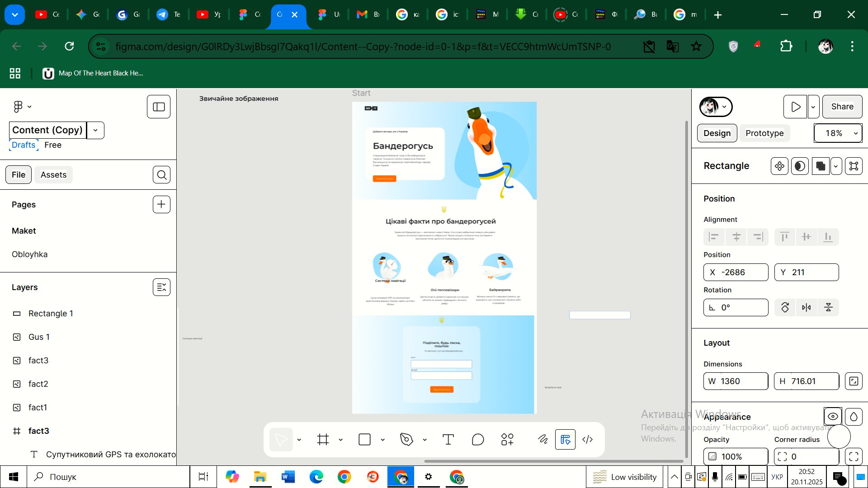The image size is (868, 488).
Task: Toggle visibility eye icon in Appearance
Action: 833,417
